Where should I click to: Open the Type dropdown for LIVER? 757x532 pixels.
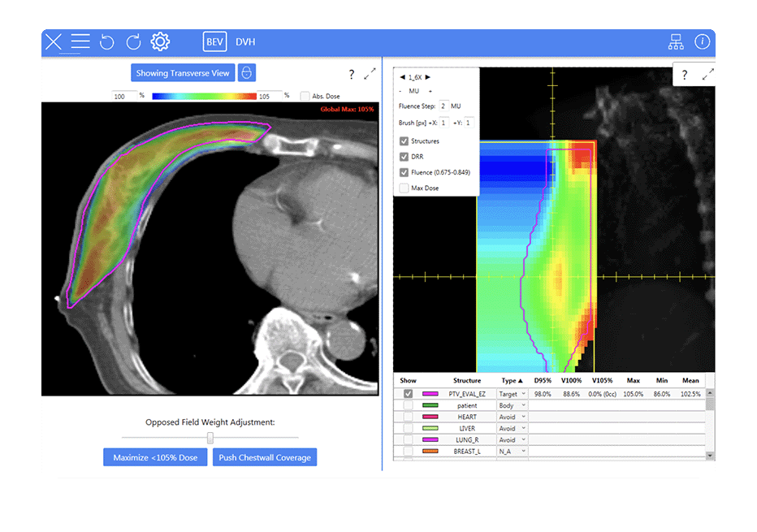tap(513, 428)
